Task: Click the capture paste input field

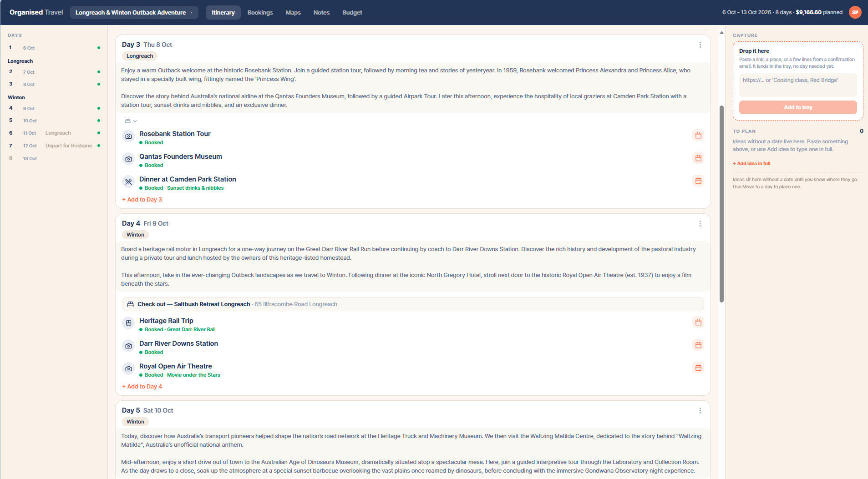Action: pos(798,85)
